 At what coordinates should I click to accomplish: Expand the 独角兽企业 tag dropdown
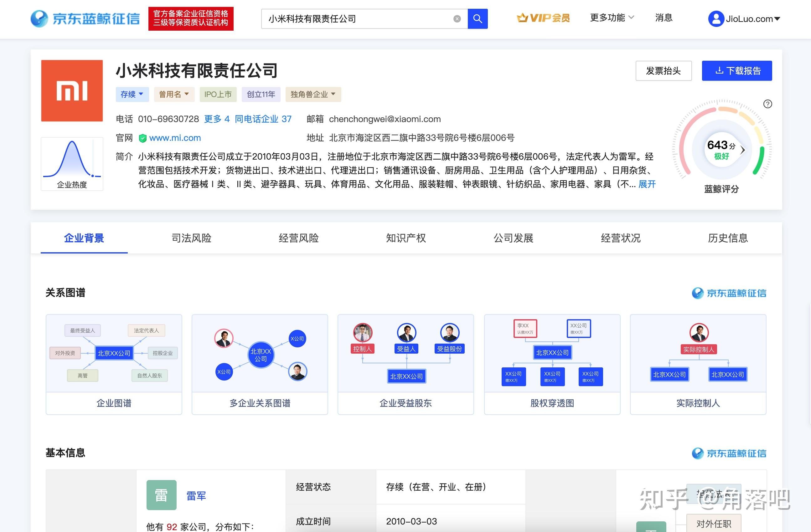(x=313, y=94)
